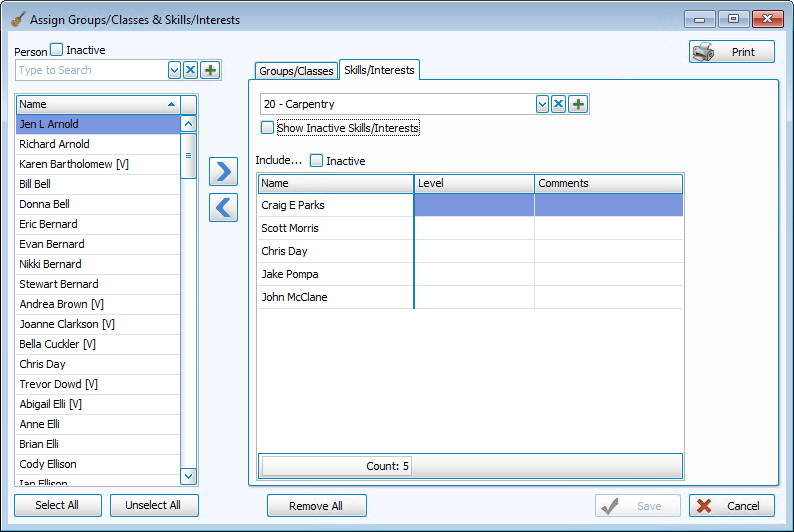Click Select All button
This screenshot has height=532, width=794.
[x=58, y=505]
